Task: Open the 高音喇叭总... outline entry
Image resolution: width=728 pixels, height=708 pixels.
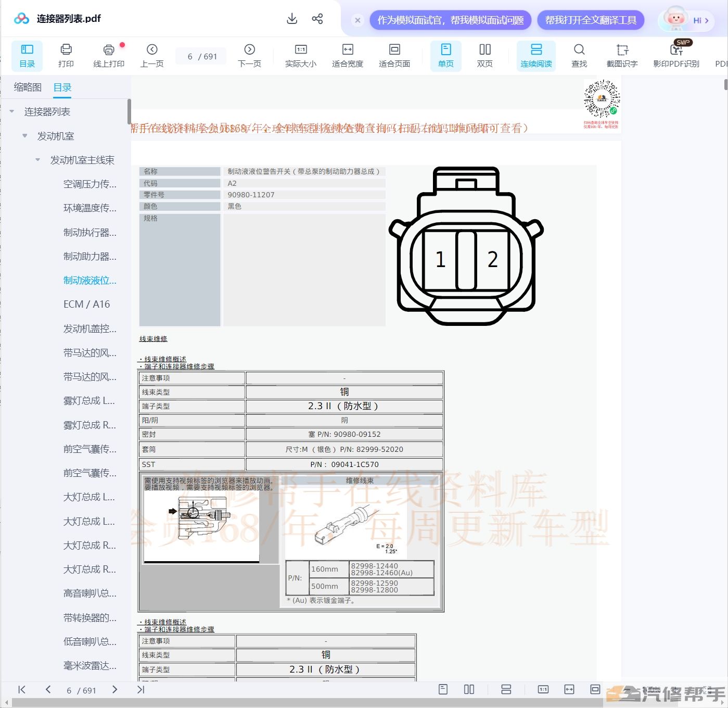Action: [90, 593]
